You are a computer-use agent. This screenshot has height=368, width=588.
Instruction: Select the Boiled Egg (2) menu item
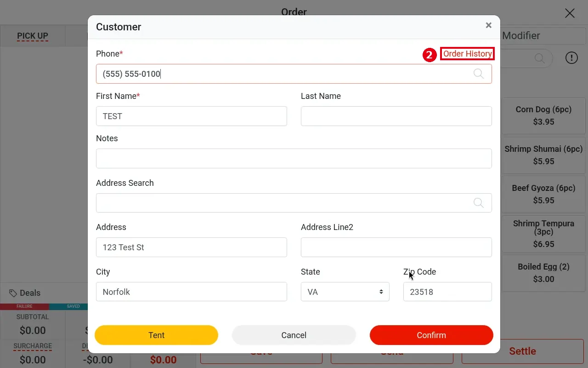pos(543,273)
